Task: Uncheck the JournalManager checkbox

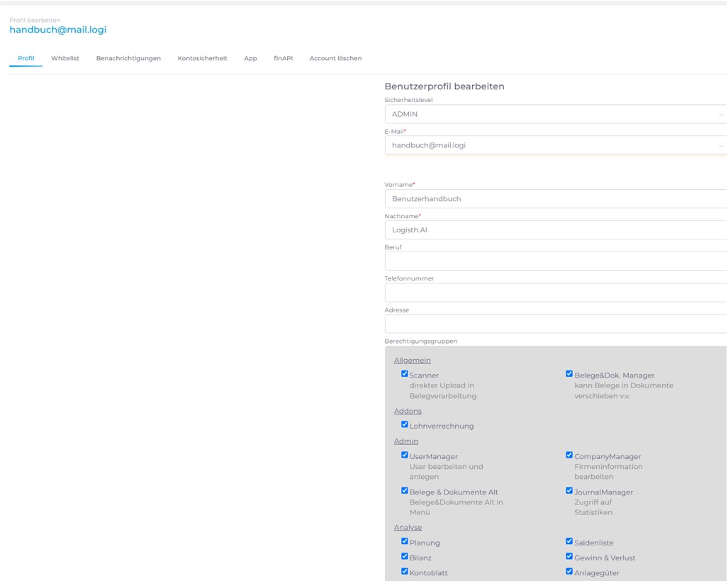Action: (569, 490)
